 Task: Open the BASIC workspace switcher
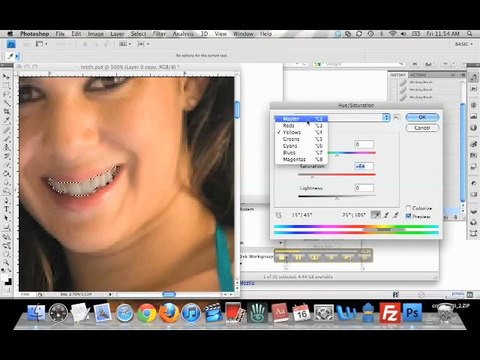pos(464,44)
